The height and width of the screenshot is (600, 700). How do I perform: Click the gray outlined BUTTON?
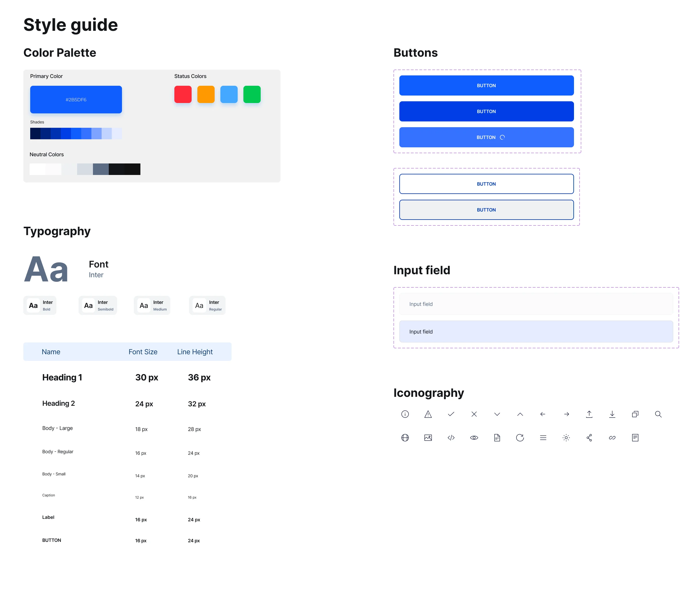(487, 210)
